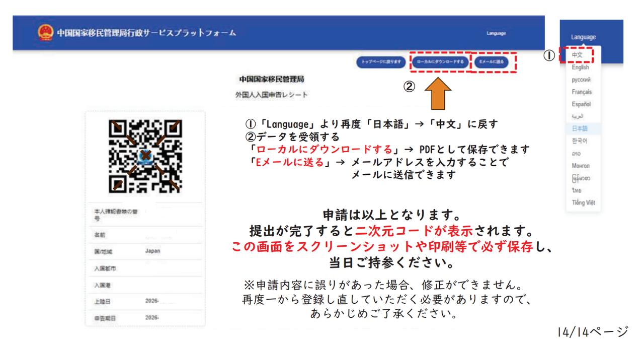Click the ローカルにダウンロードする button
This screenshot has height=341, width=644.
coord(440,62)
